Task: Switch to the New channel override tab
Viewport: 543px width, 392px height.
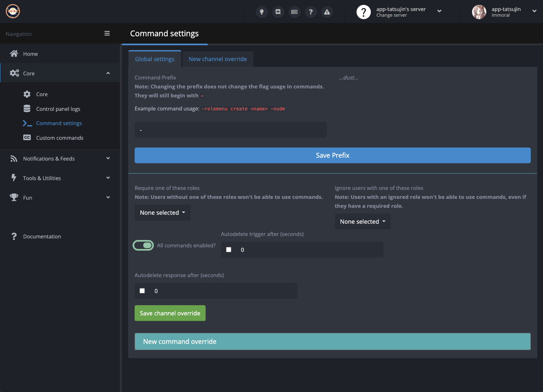Action: coord(217,59)
